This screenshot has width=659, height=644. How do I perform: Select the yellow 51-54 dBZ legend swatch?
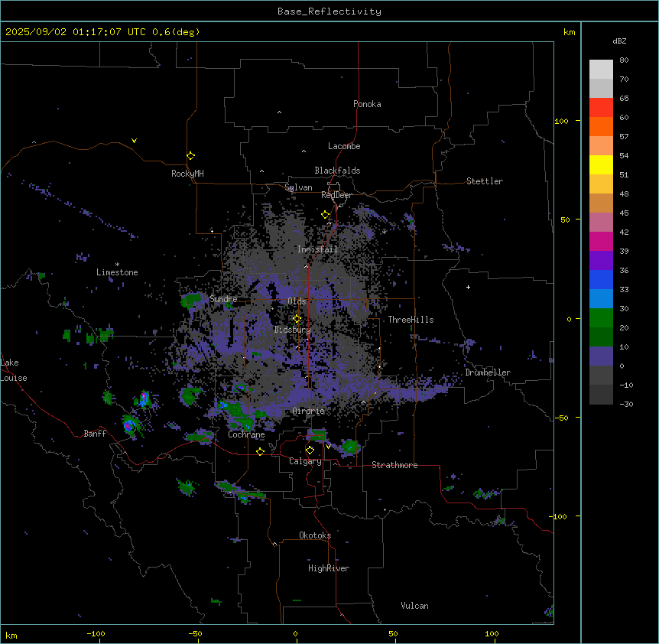point(601,164)
